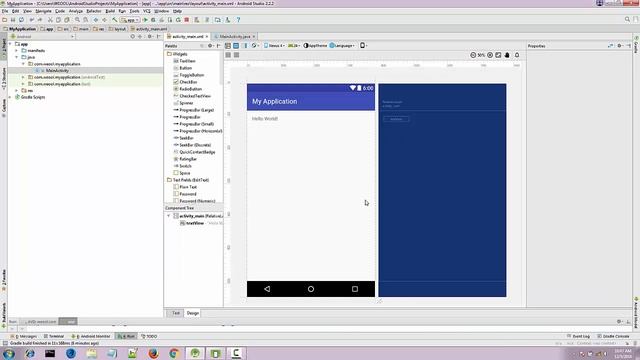640x360 pixels.
Task: Show the Blueprint view icon
Action: pyautogui.click(x=236, y=46)
